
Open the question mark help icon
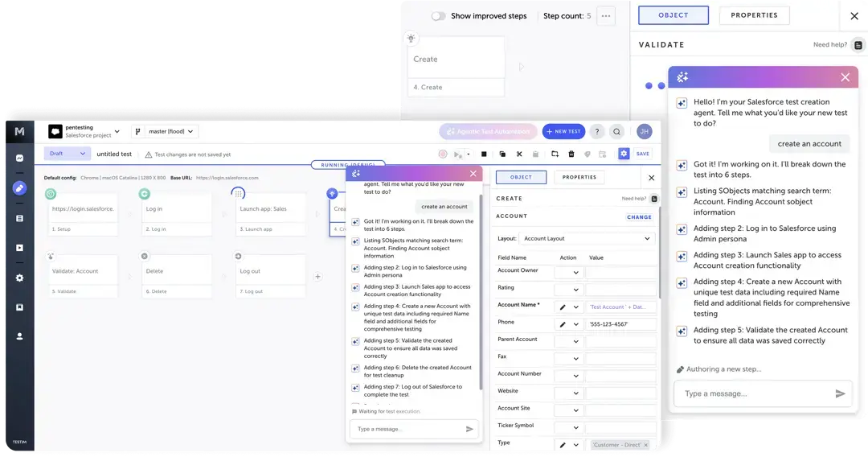click(x=596, y=131)
